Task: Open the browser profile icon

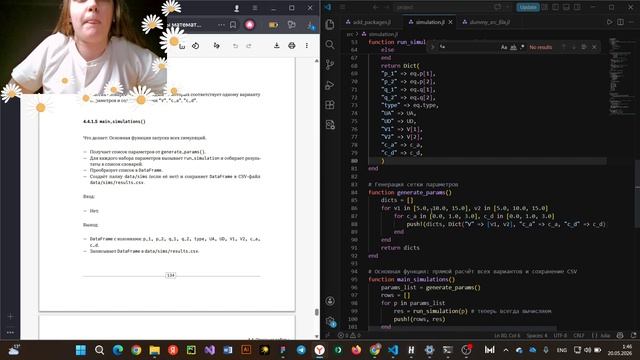Action: (x=237, y=8)
